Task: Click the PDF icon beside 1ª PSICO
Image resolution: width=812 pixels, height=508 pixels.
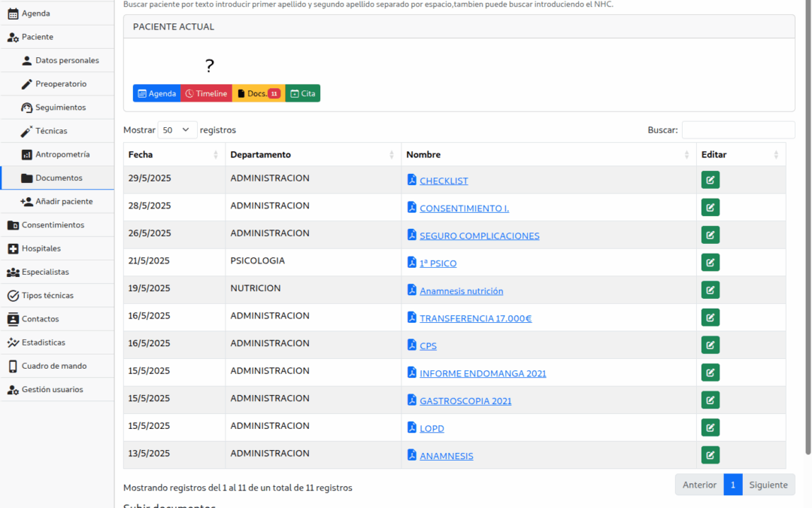Action: click(x=412, y=262)
